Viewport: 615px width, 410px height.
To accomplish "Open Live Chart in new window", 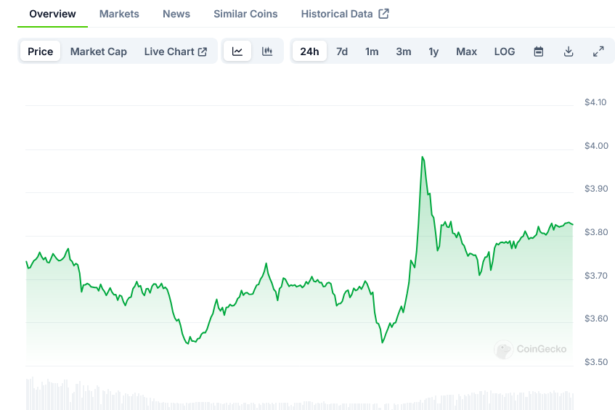I will pyautogui.click(x=175, y=51).
